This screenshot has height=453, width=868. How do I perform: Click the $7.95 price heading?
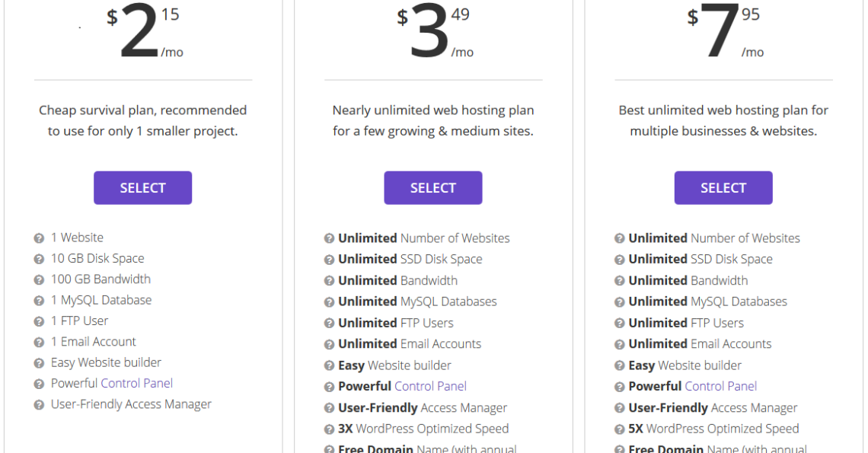click(x=725, y=30)
